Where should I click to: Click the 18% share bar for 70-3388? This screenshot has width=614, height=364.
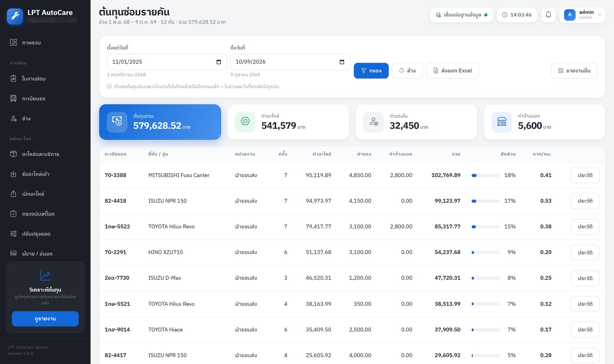(486, 175)
